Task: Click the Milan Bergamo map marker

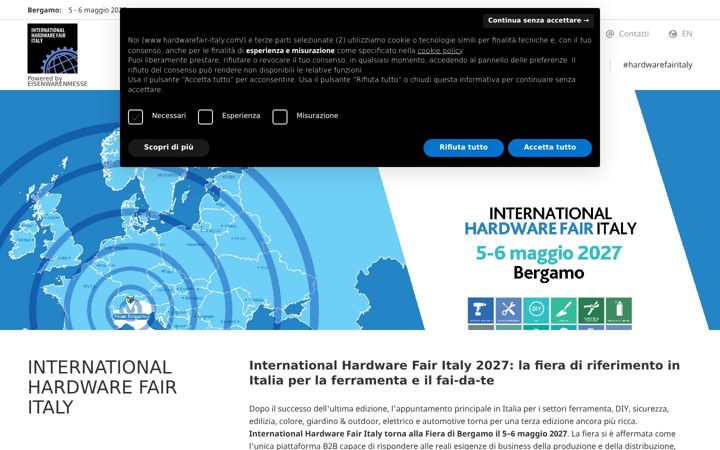Action: 130,308
